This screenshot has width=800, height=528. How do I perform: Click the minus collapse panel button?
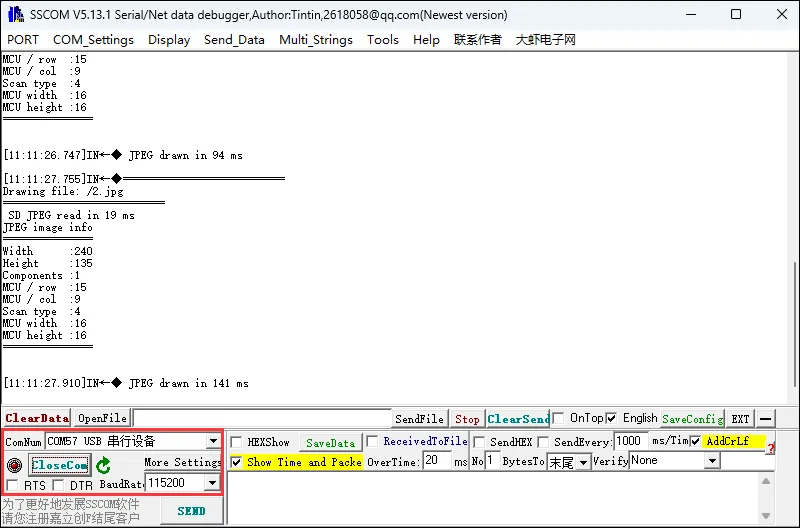click(x=765, y=419)
